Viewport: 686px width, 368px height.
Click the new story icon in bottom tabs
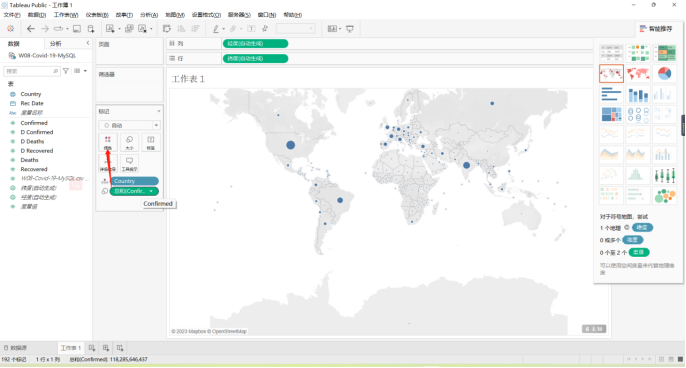click(120, 348)
